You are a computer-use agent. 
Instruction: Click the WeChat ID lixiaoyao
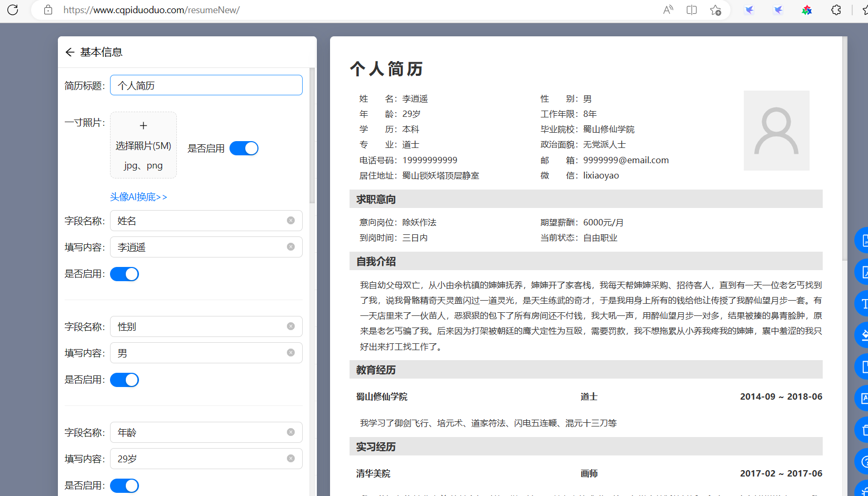[601, 175]
